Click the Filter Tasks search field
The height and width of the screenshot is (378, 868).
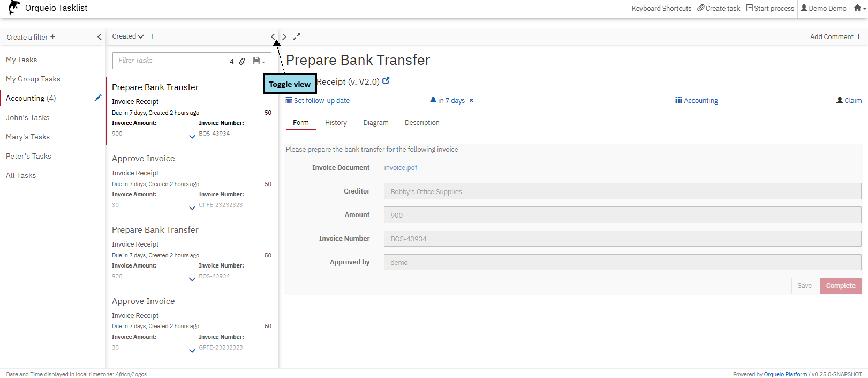coord(171,61)
